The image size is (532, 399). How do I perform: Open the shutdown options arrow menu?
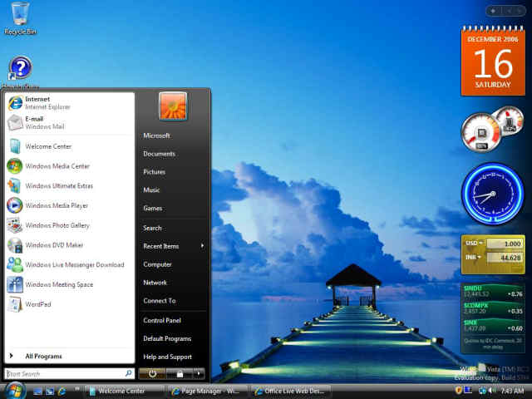(199, 374)
